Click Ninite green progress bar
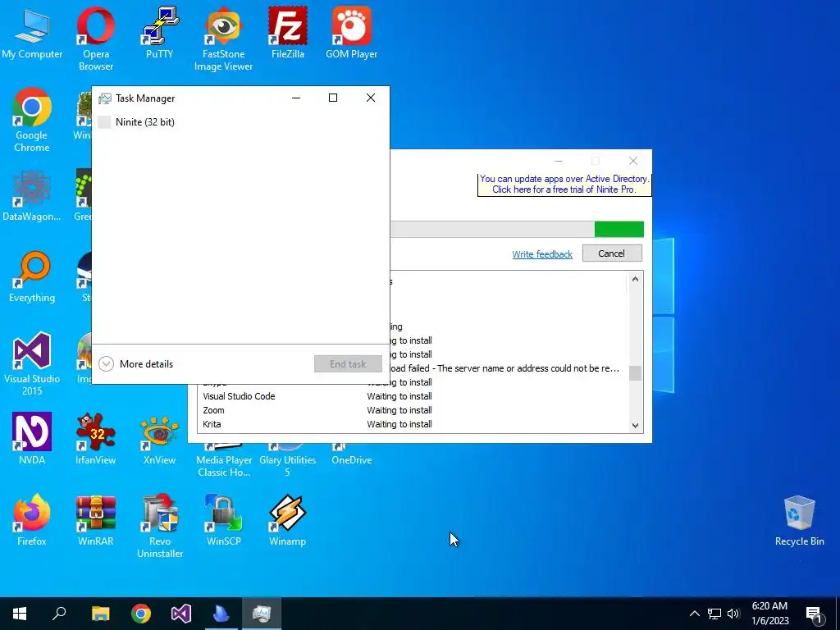This screenshot has height=630, width=840. 619,230
